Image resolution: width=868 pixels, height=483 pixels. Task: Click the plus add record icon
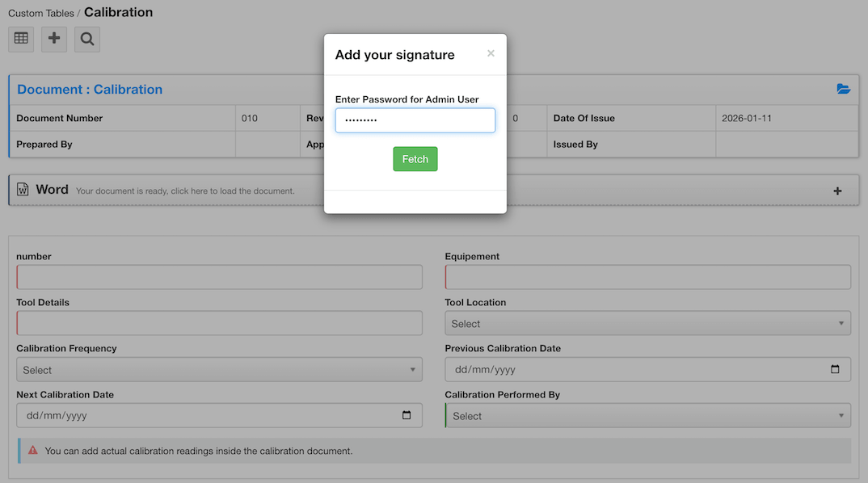point(54,39)
